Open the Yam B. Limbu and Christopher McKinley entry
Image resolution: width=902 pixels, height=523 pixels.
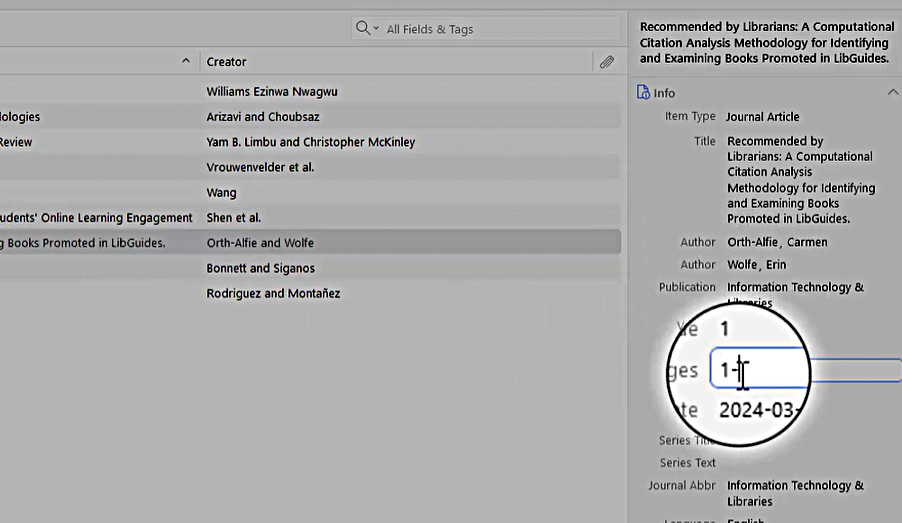pyautogui.click(x=310, y=142)
